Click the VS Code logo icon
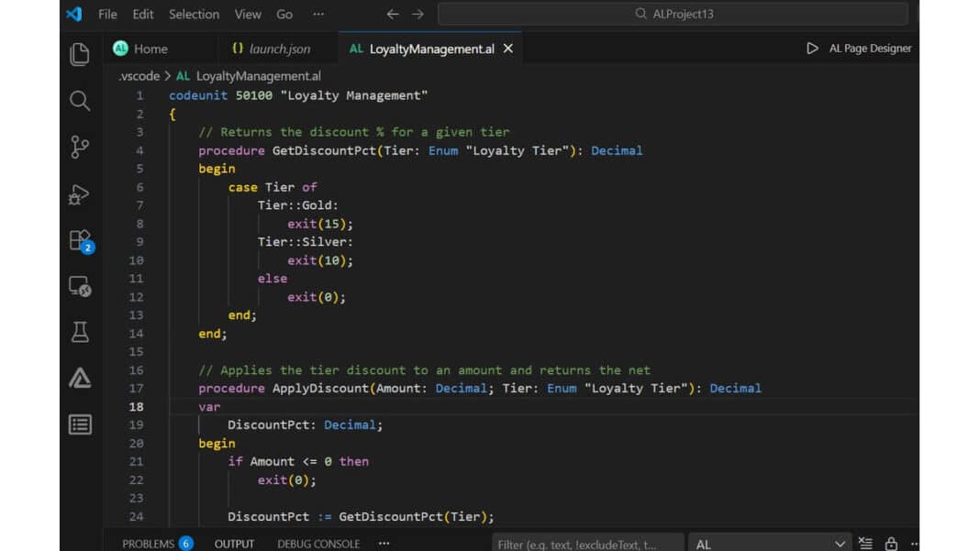 click(x=73, y=14)
